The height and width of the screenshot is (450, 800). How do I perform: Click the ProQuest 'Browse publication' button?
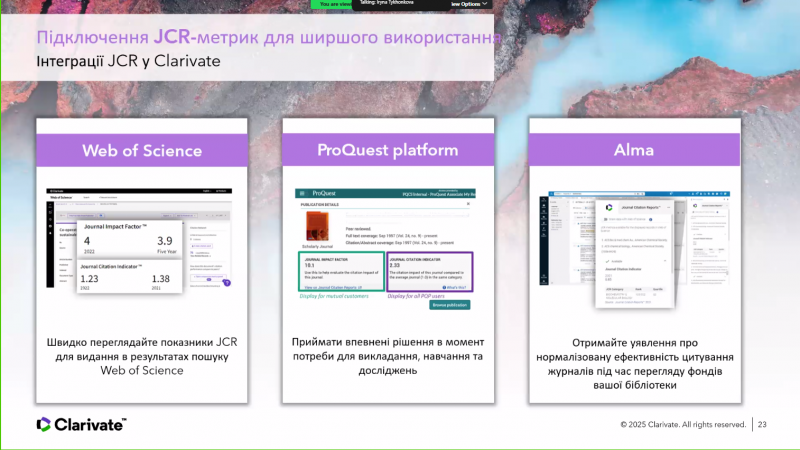449,305
